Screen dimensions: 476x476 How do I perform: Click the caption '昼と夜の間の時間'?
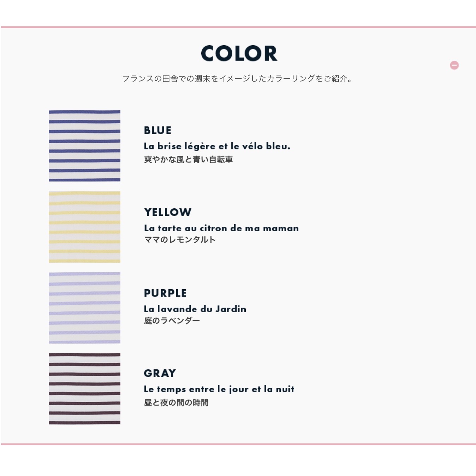[176, 403]
